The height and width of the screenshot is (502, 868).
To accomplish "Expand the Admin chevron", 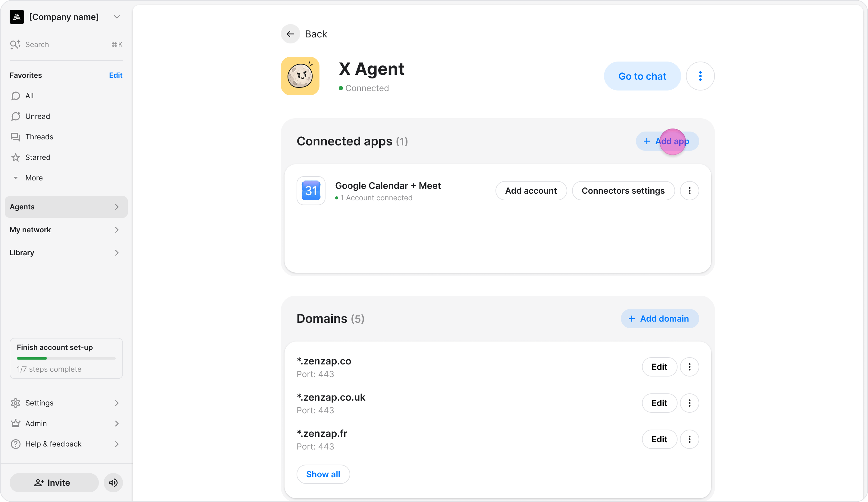I will click(x=117, y=423).
